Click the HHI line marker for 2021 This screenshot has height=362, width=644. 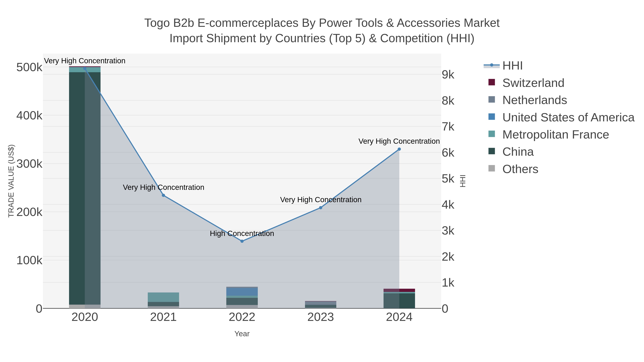pos(164,195)
